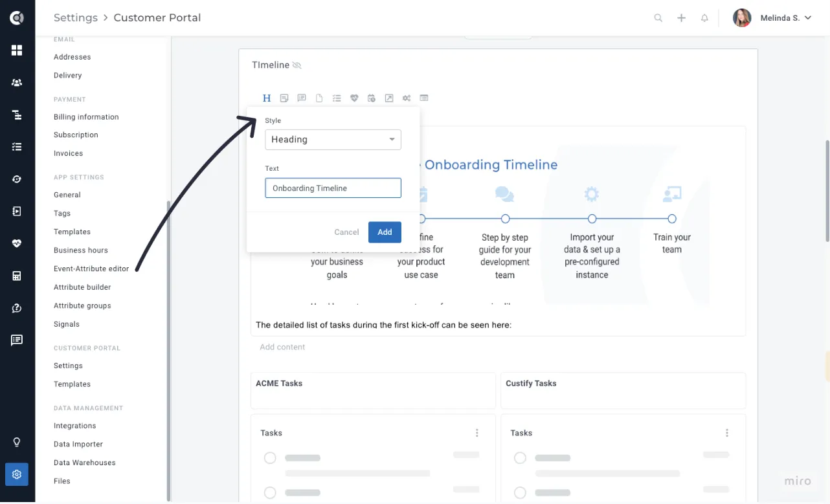830x504 pixels.
Task: Insert the calendar clock widget
Action: click(x=372, y=98)
